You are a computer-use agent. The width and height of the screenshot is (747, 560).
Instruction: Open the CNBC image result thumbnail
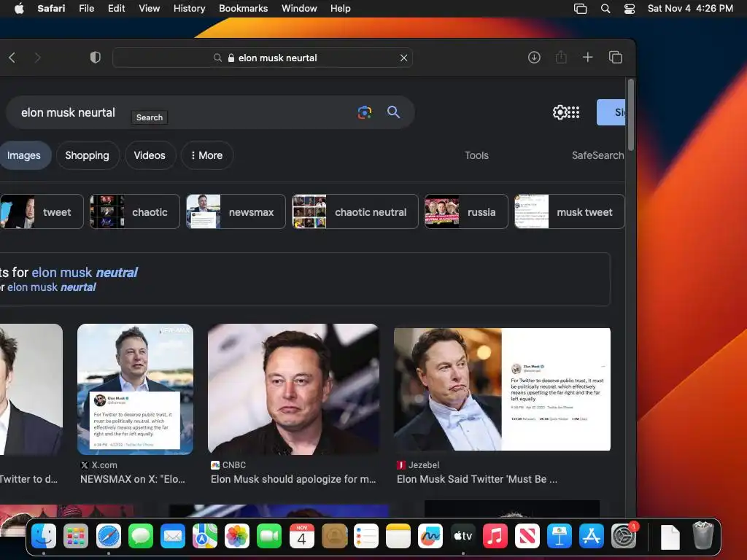(x=293, y=389)
